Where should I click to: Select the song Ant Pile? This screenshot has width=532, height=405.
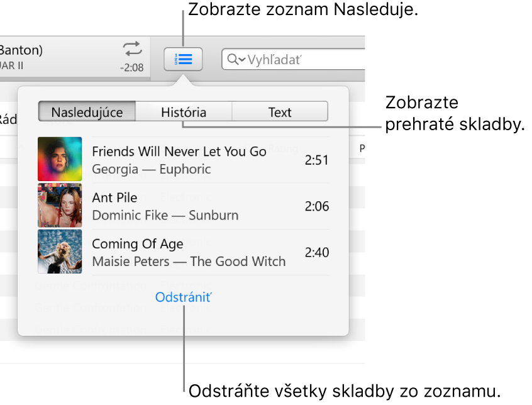(114, 198)
